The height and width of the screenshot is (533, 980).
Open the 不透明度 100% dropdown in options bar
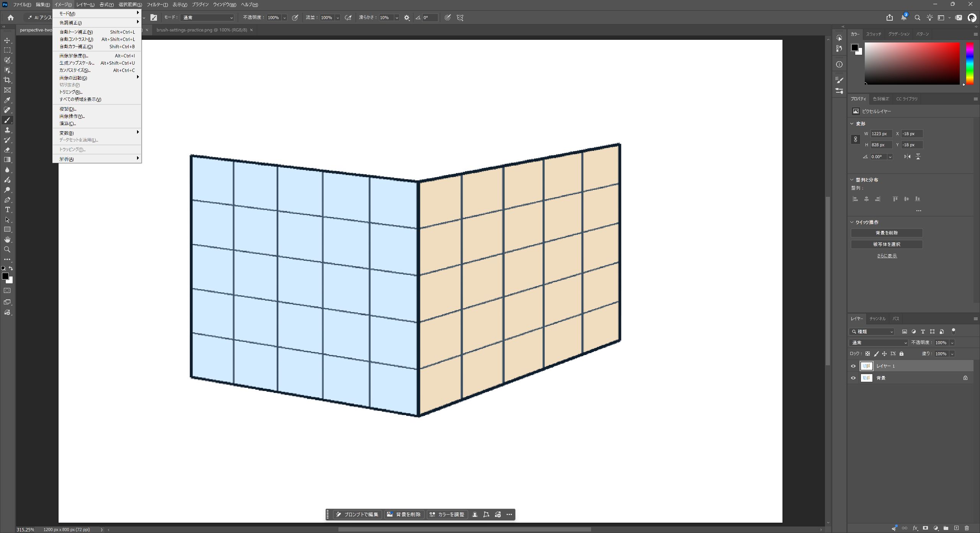pos(284,18)
